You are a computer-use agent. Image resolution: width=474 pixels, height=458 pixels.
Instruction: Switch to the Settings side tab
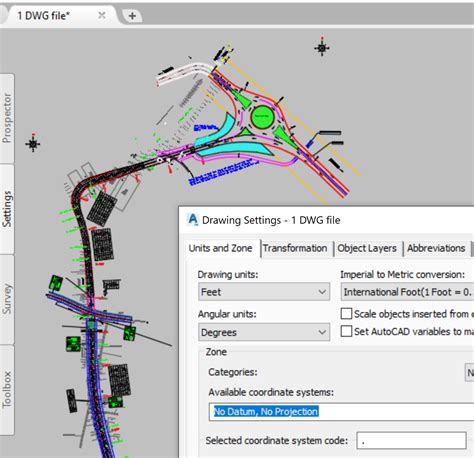pos(7,209)
